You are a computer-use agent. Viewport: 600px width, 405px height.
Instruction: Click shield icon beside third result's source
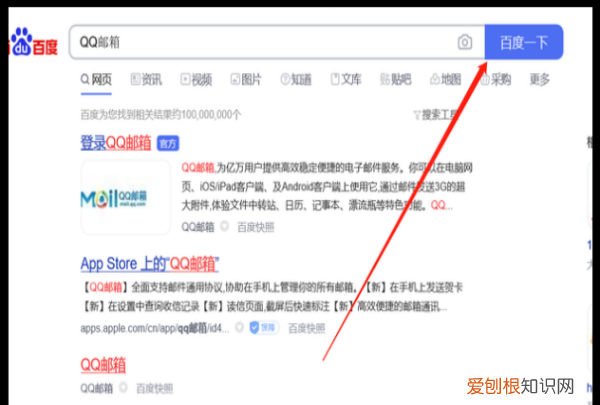pyautogui.click(x=123, y=388)
